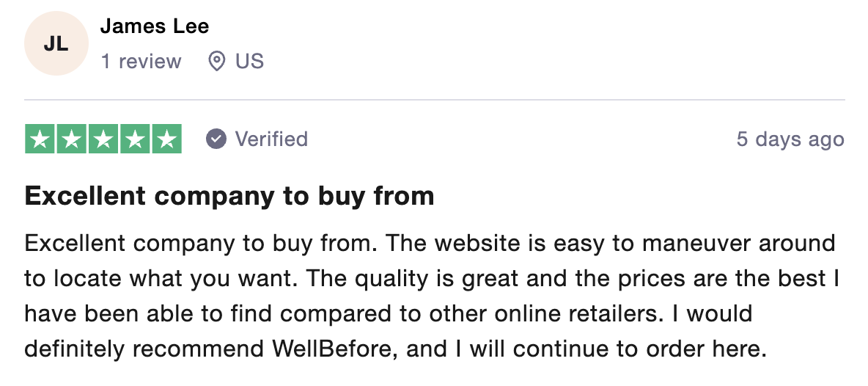Click the fourth green rating star
The image size is (868, 386).
(134, 139)
